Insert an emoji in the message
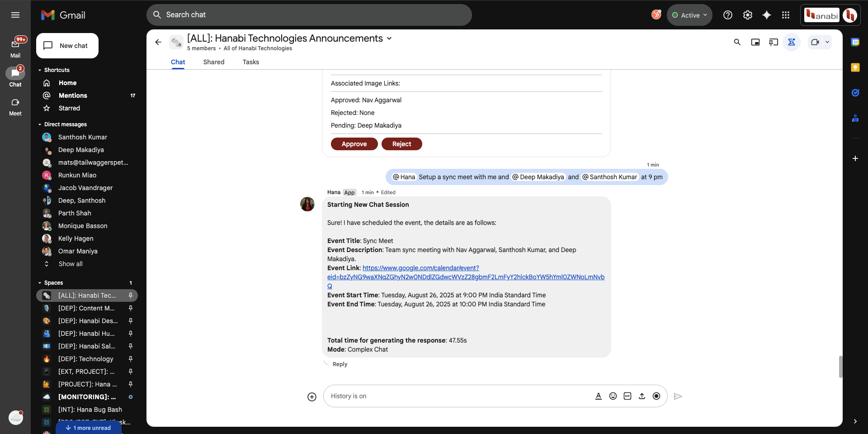Screen dimensions: 868x434 pos(613,396)
